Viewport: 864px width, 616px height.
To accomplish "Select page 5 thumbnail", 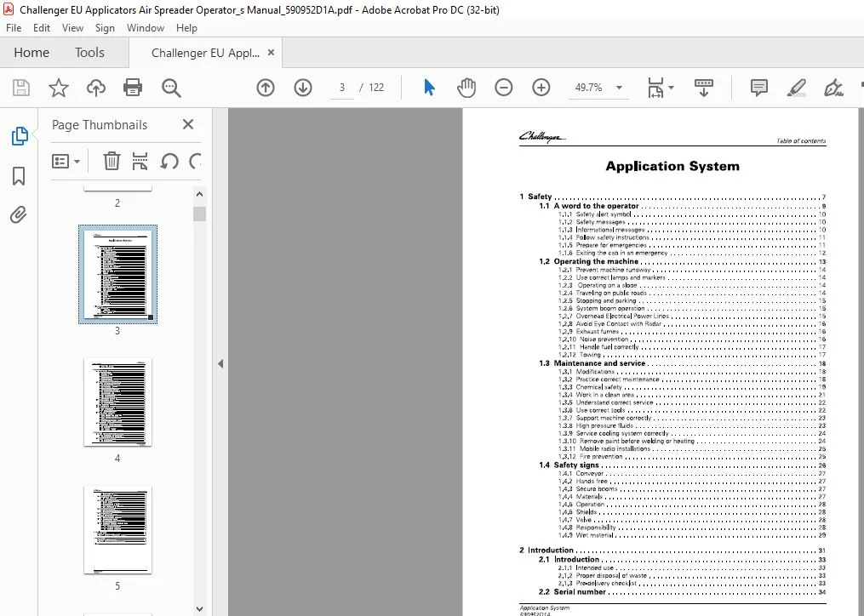I will tap(118, 529).
